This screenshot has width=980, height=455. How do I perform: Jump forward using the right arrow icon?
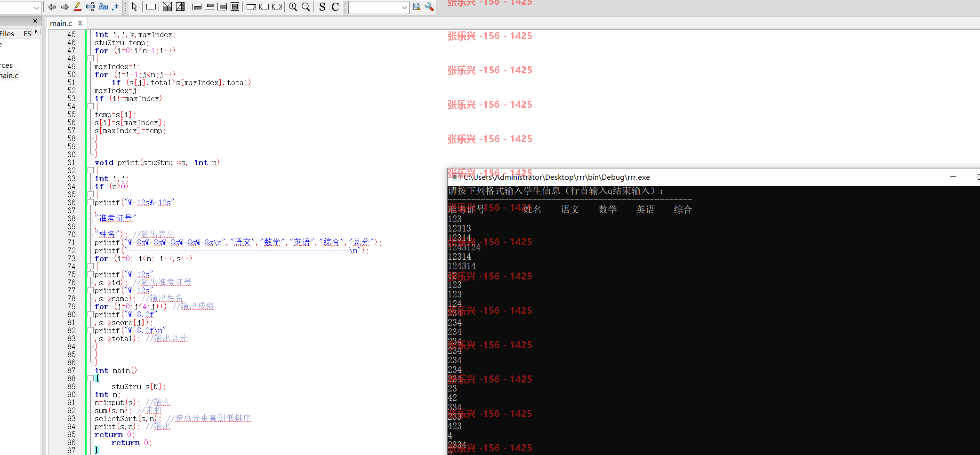point(65,7)
